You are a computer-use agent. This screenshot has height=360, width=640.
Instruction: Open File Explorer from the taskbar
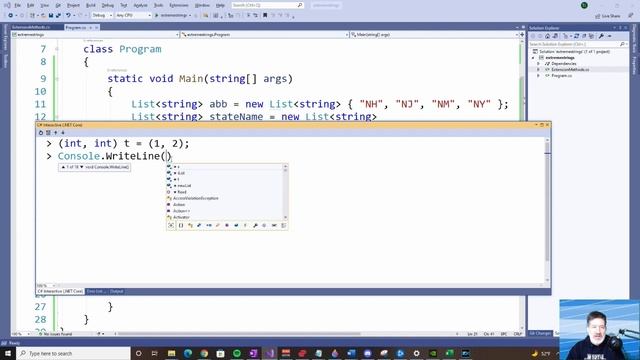click(x=171, y=353)
